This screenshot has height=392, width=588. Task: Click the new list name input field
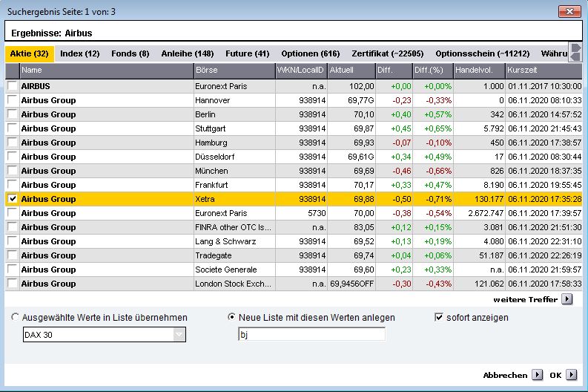pos(311,335)
